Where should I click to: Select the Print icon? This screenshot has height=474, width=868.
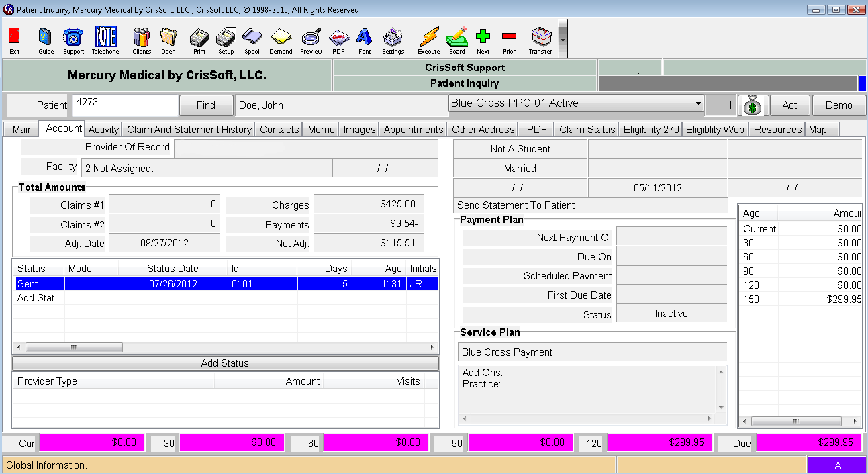199,39
